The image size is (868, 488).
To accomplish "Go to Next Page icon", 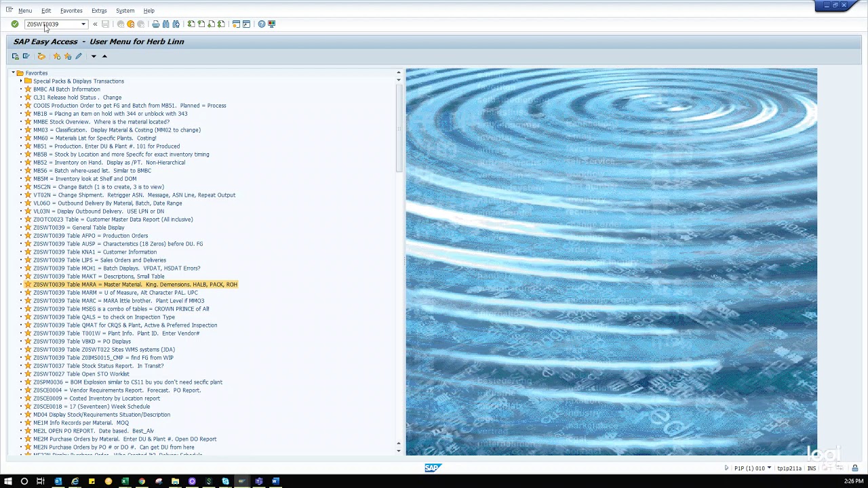I will pos(212,24).
